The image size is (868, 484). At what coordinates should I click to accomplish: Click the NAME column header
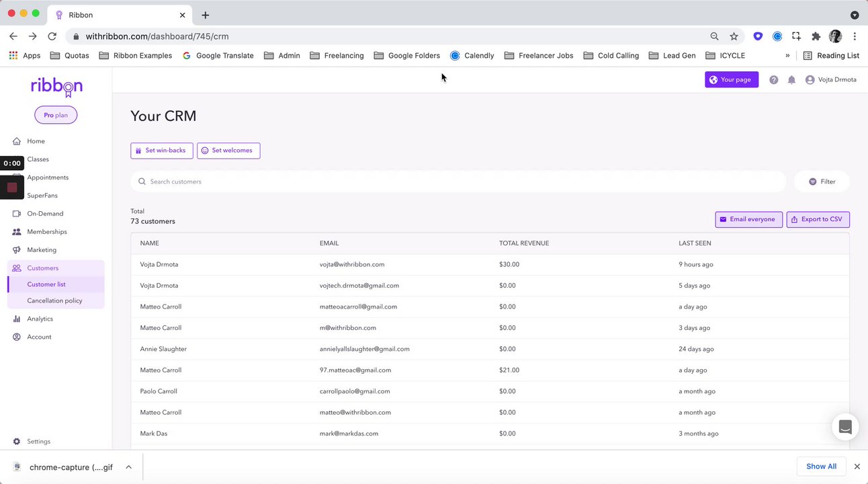tap(150, 243)
